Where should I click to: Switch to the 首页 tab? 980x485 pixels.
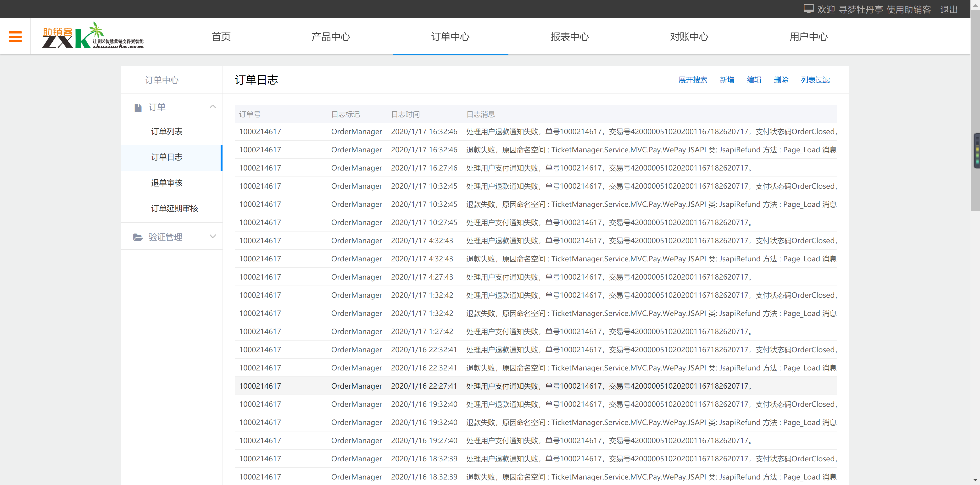click(221, 37)
